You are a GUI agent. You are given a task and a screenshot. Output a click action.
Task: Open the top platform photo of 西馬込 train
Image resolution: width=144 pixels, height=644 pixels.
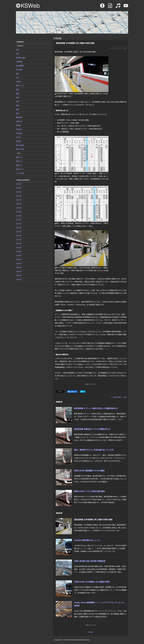[82, 74]
